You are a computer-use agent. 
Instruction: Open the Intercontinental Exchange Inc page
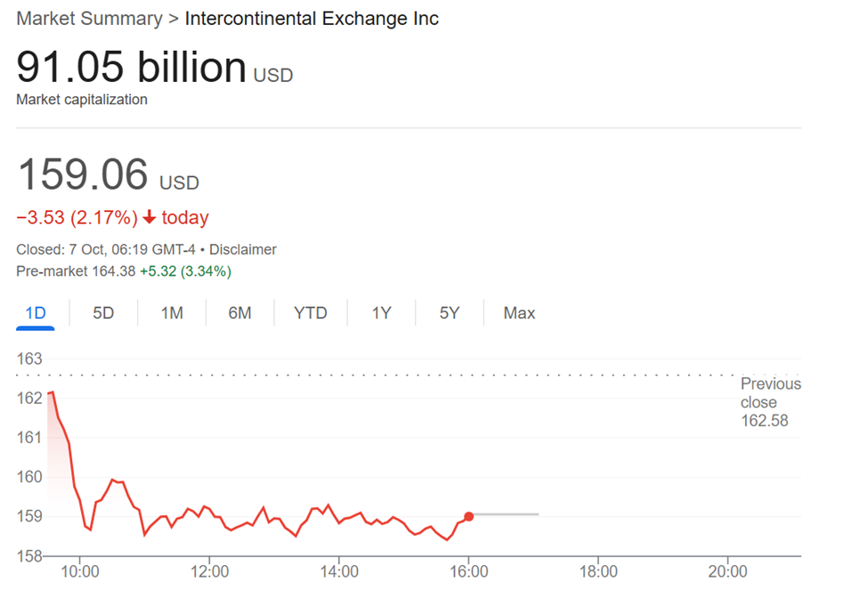310,18
